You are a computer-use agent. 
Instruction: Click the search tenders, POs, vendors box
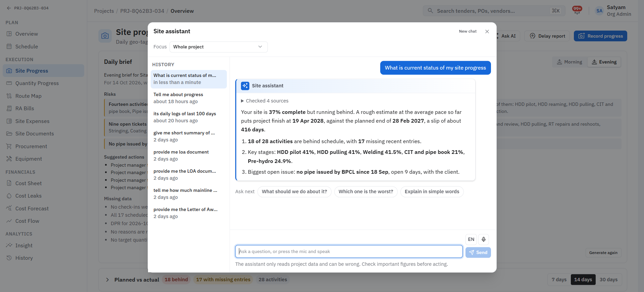[x=494, y=11]
